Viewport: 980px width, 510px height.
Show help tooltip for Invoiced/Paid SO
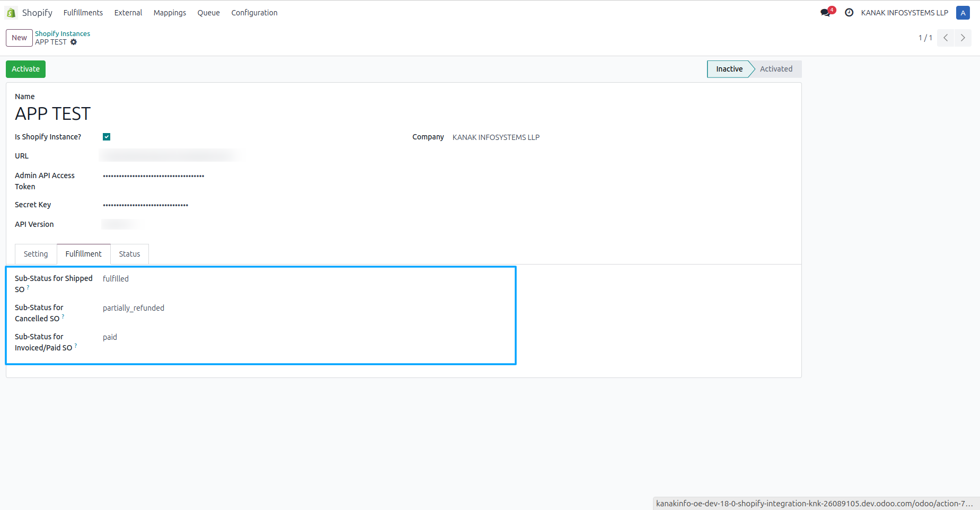point(76,346)
